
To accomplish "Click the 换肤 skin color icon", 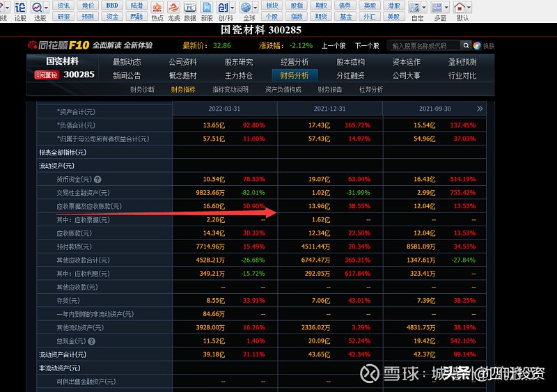I will [477, 45].
